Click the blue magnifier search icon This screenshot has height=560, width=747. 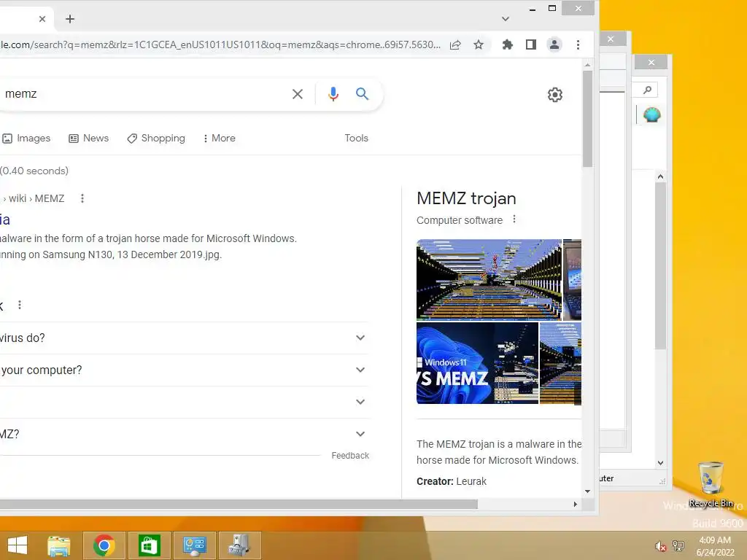(x=362, y=94)
